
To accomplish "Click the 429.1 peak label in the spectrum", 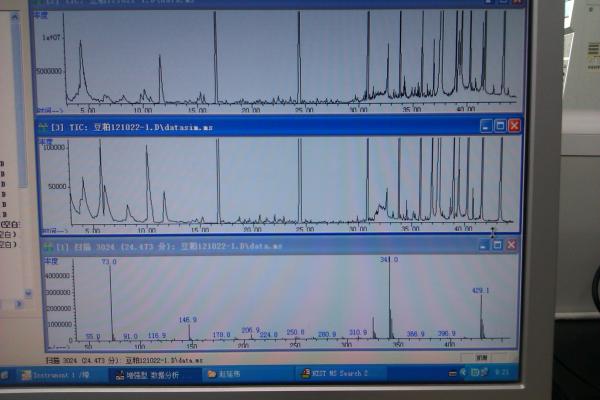I will click(x=480, y=291).
